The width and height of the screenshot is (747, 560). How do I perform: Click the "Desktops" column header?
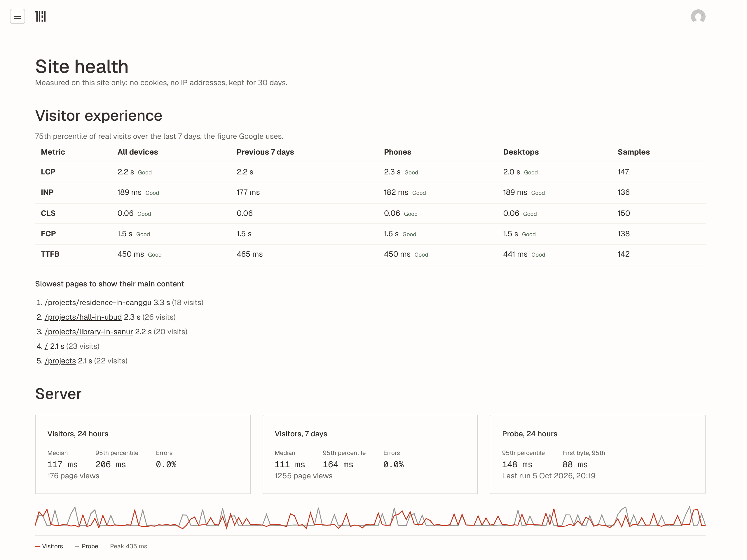521,152
